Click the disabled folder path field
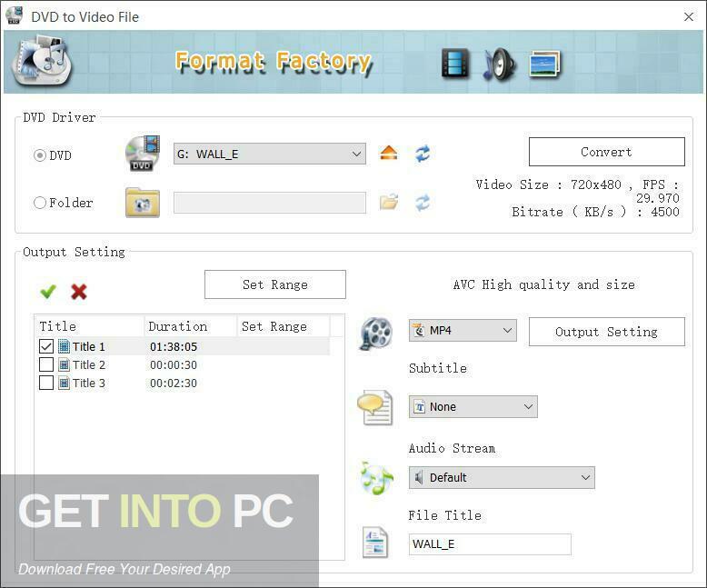This screenshot has height=588, width=707. [270, 203]
